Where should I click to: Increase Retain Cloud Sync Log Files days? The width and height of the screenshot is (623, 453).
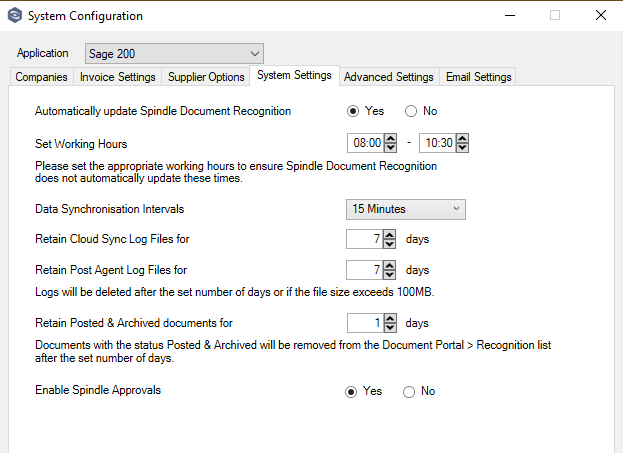tap(389, 234)
